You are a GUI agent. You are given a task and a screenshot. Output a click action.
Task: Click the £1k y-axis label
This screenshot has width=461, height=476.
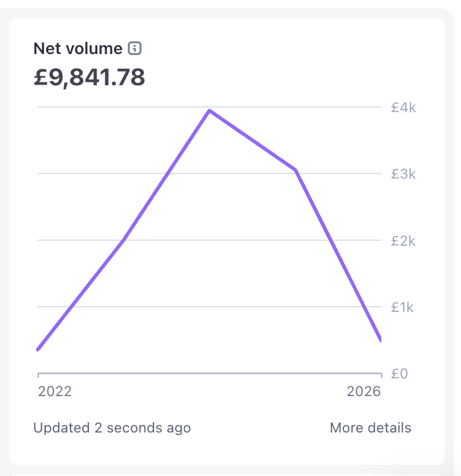point(403,307)
